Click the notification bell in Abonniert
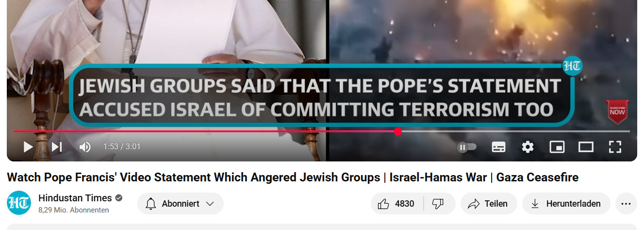The width and height of the screenshot is (644, 230). [151, 204]
